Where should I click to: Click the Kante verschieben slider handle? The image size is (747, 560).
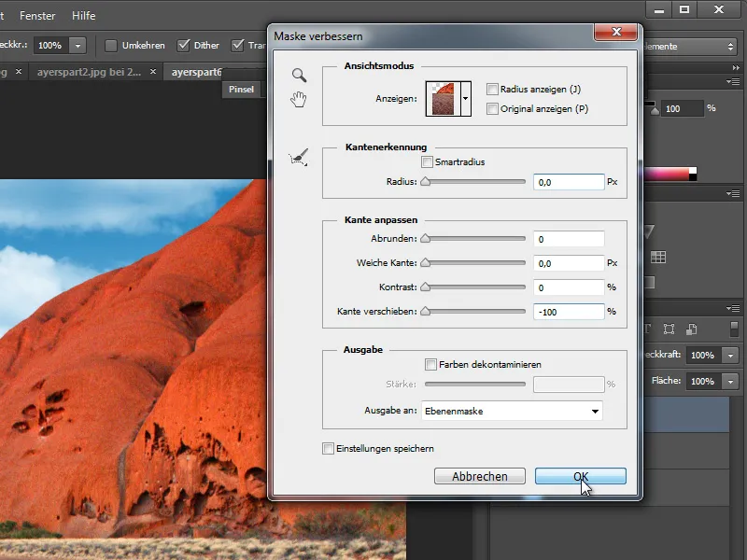click(426, 311)
